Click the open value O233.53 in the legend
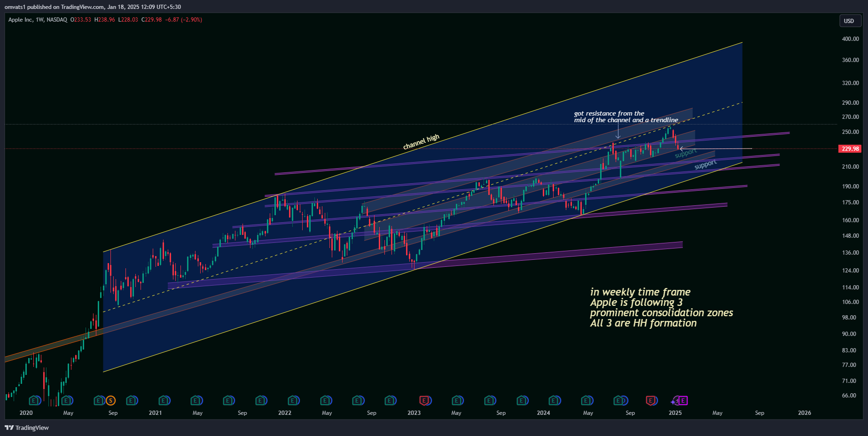868x436 pixels. pyautogui.click(x=80, y=20)
